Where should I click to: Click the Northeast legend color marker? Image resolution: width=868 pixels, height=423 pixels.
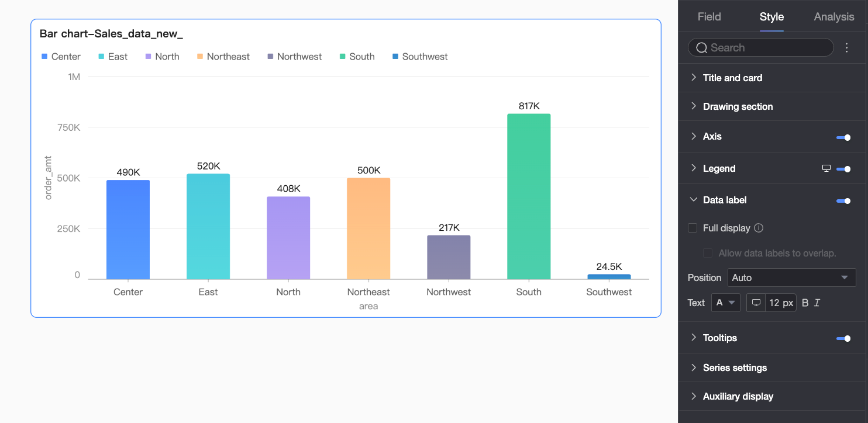pos(200,57)
